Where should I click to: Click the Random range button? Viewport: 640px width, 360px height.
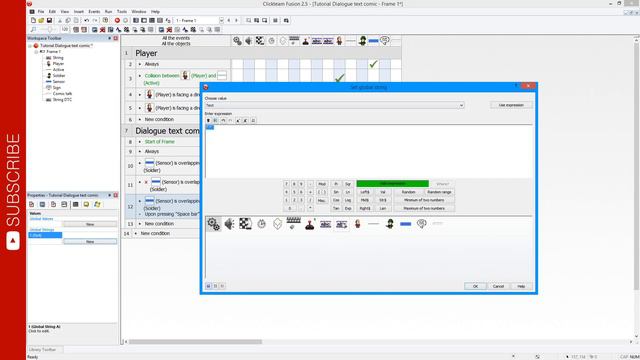point(439,192)
